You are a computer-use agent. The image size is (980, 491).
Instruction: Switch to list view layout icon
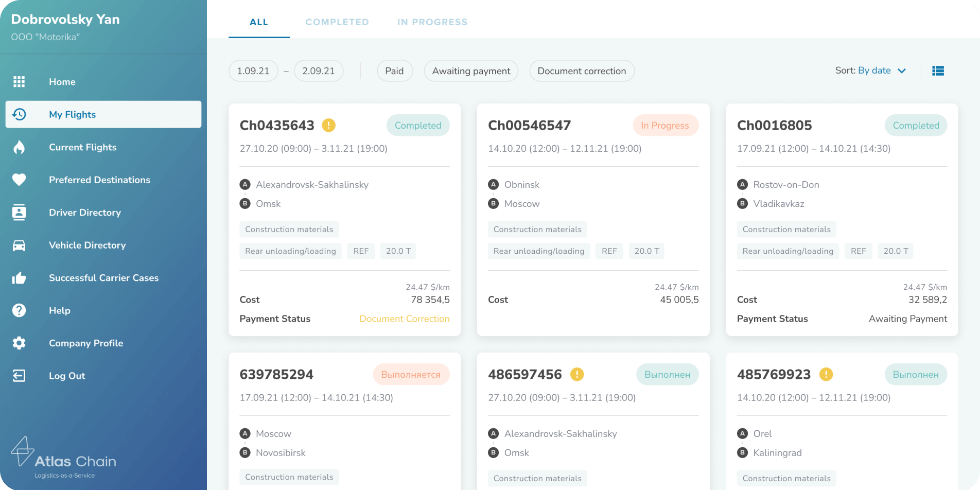click(938, 71)
